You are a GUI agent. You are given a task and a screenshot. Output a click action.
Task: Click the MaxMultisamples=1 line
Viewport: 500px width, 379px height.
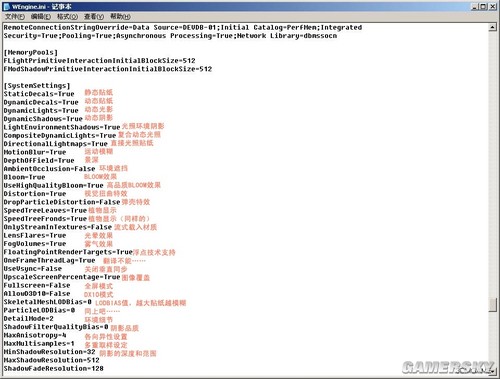coord(39,344)
